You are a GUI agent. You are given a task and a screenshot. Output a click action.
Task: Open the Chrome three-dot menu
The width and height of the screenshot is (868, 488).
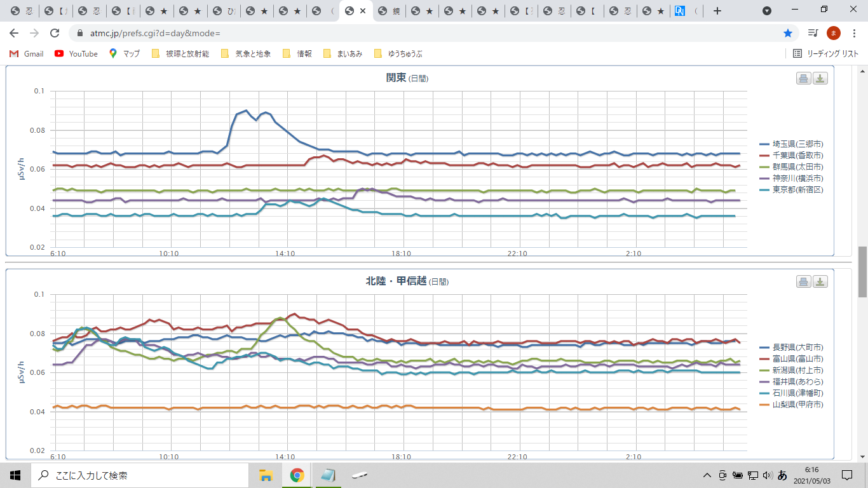pos(853,33)
